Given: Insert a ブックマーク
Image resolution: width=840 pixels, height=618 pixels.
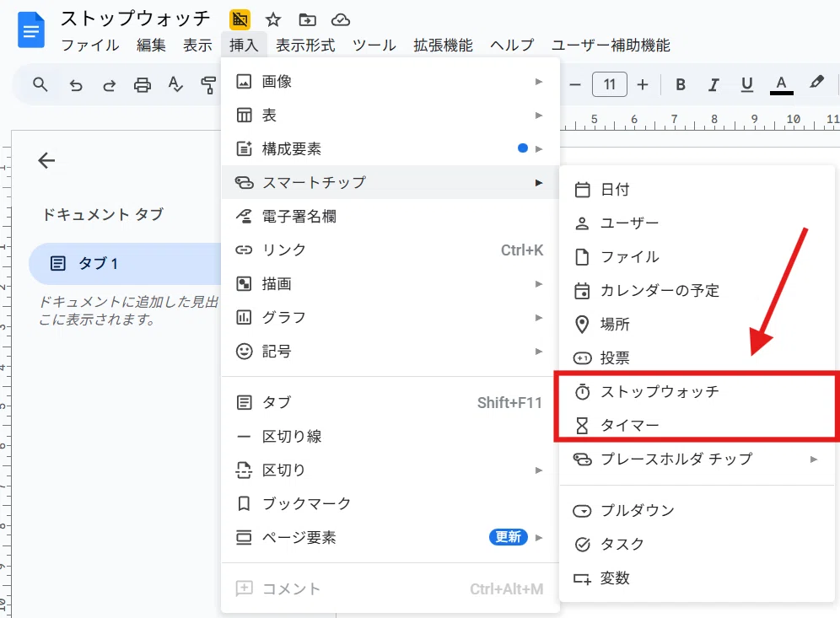Looking at the screenshot, I should pyautogui.click(x=390, y=503).
